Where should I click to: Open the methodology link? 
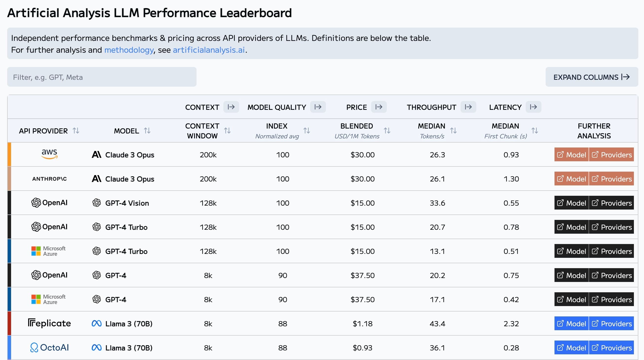(x=129, y=50)
